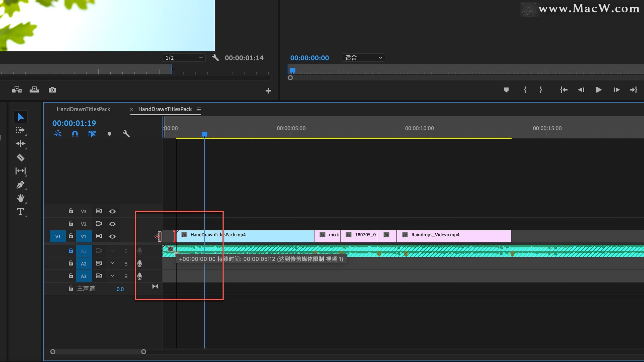644x362 pixels.
Task: Solo the A3 audio track
Action: [x=126, y=276]
